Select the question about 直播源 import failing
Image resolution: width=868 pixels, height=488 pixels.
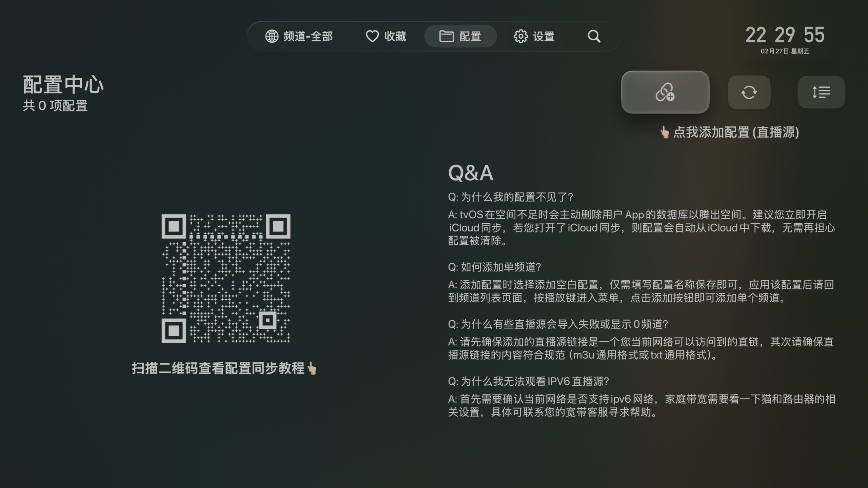click(x=558, y=324)
